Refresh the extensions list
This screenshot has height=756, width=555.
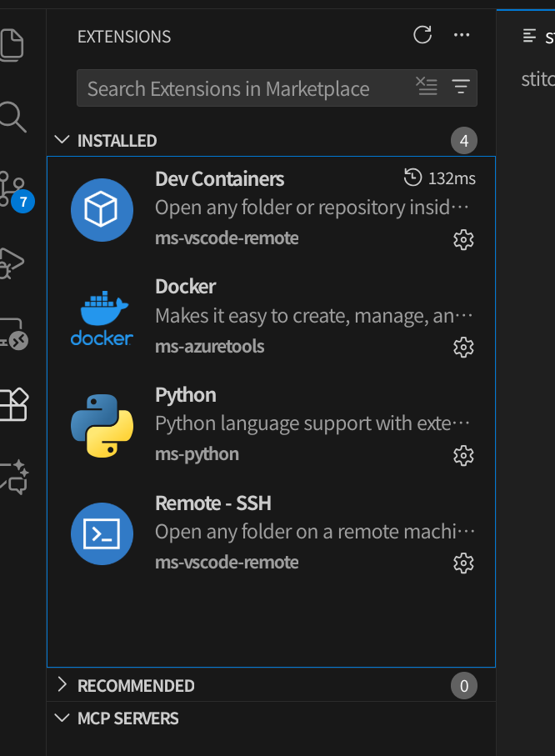[422, 35]
